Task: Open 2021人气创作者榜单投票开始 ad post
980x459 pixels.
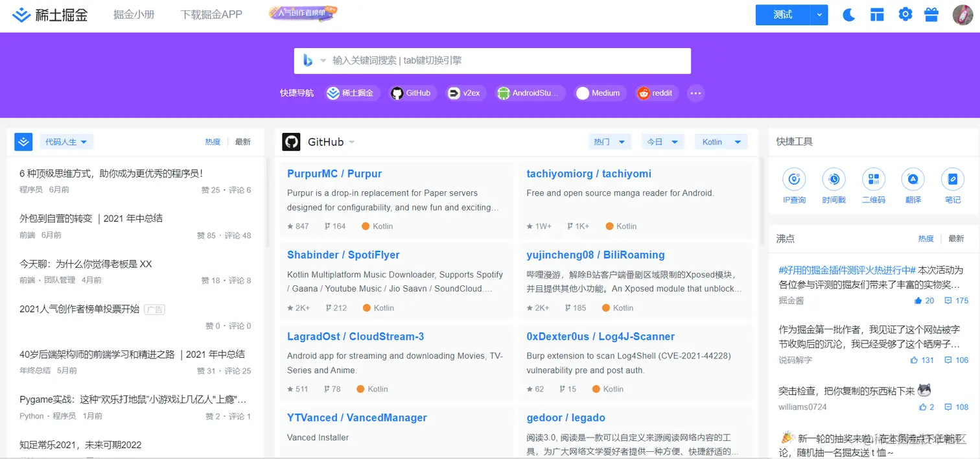Action: click(80, 309)
